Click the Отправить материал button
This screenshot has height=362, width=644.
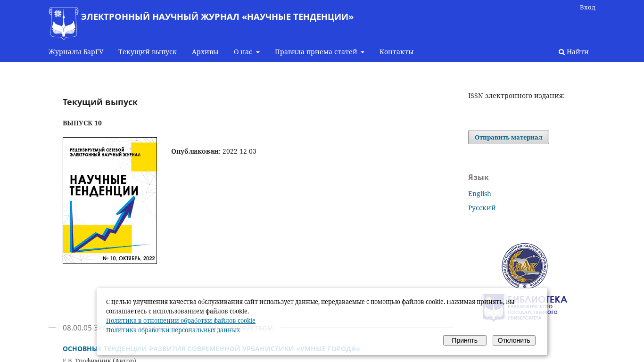point(509,137)
